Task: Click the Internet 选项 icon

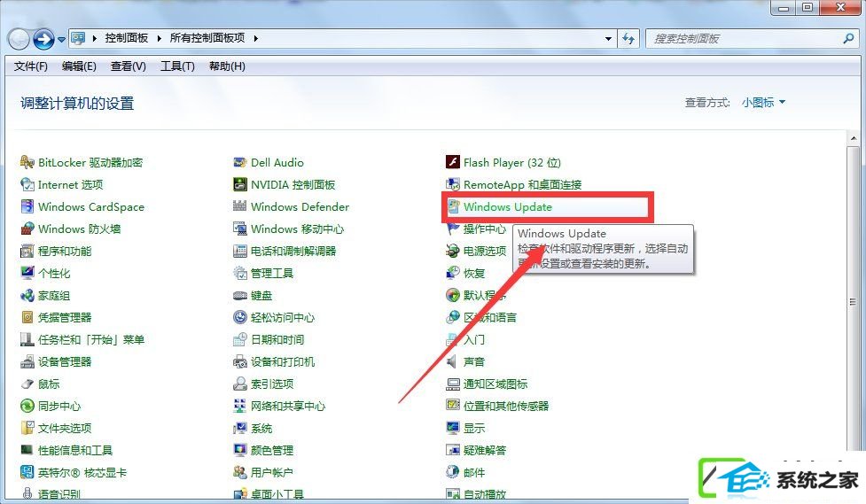Action: pos(27,184)
